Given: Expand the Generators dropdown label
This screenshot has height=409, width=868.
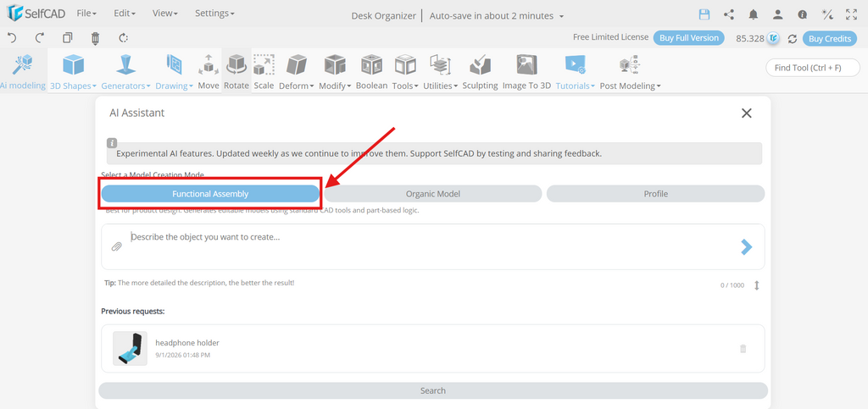Looking at the screenshot, I should click(125, 86).
